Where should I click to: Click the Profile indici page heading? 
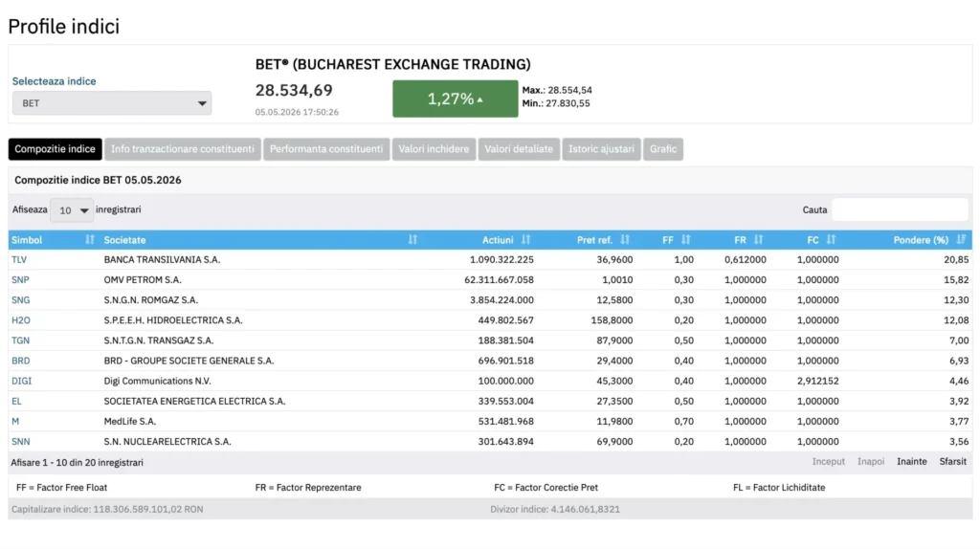click(64, 26)
